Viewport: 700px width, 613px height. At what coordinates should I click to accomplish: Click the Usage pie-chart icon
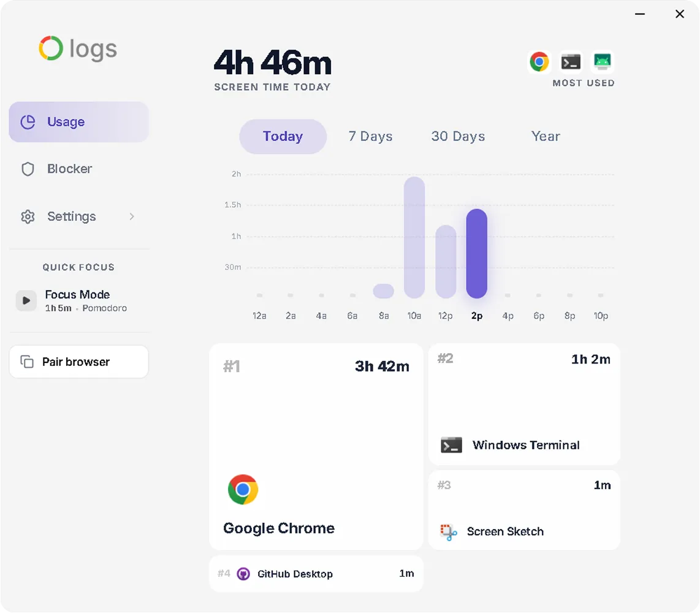pyautogui.click(x=28, y=122)
